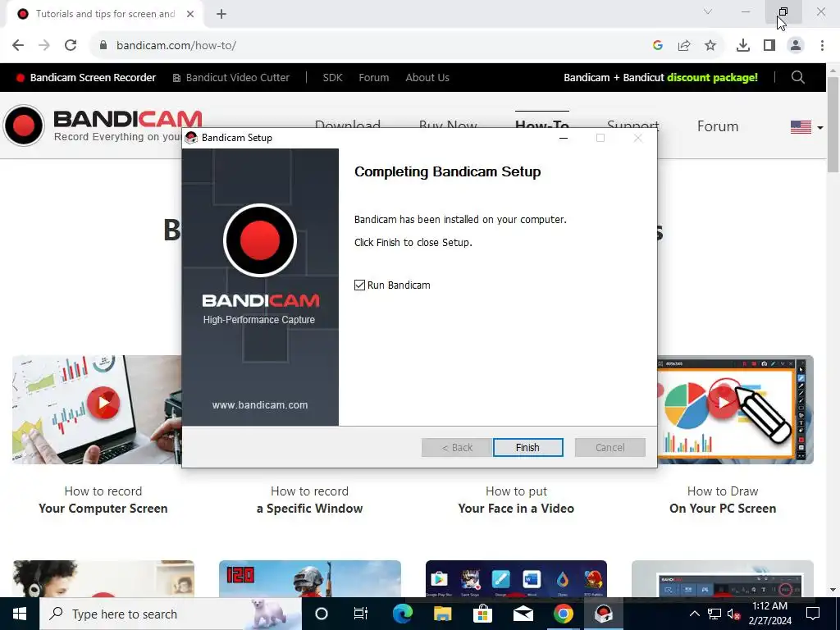Uncheck the Run Bandicam checkbox

pos(359,285)
